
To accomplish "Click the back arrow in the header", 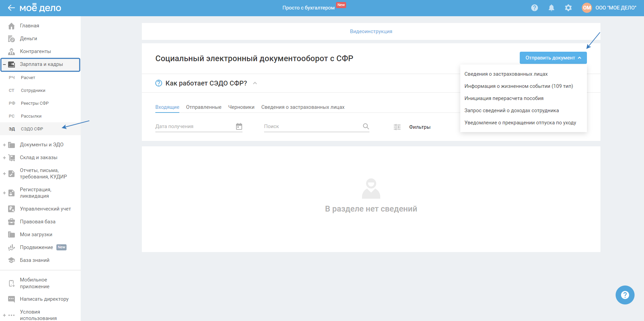I will coord(11,8).
